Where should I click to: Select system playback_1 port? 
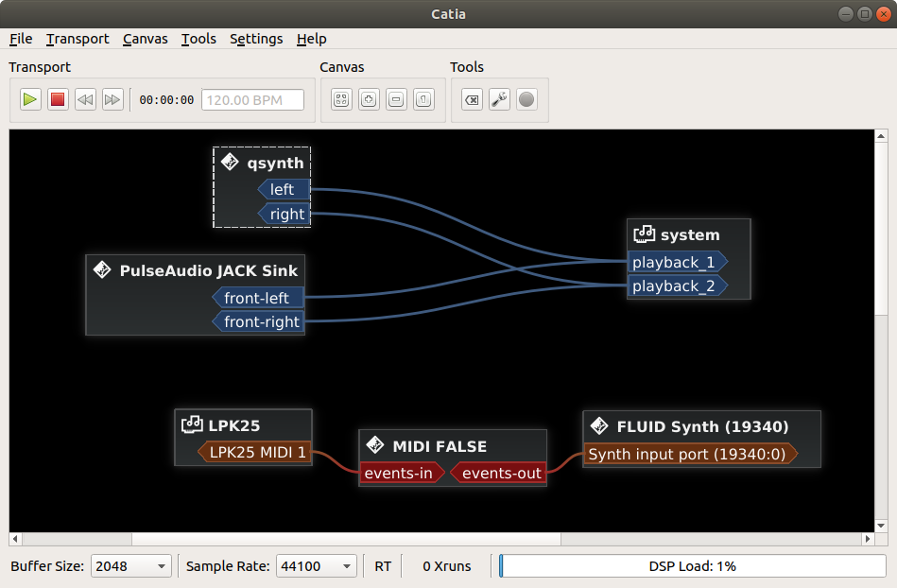pos(678,262)
